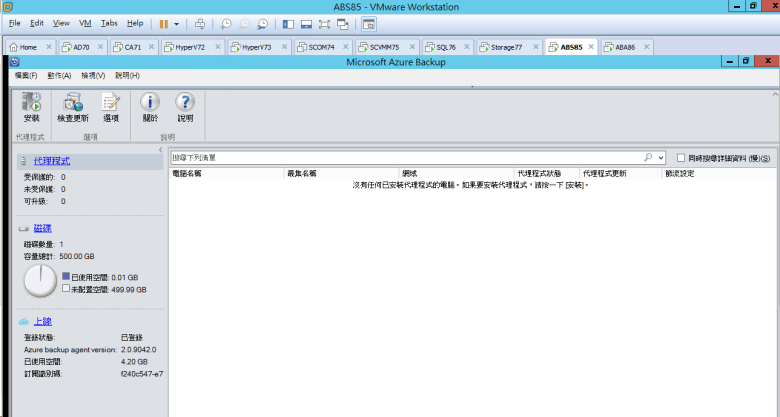The height and width of the screenshot is (417, 780).
Task: Enter VMware full screen mode icon
Action: pyautogui.click(x=325, y=23)
